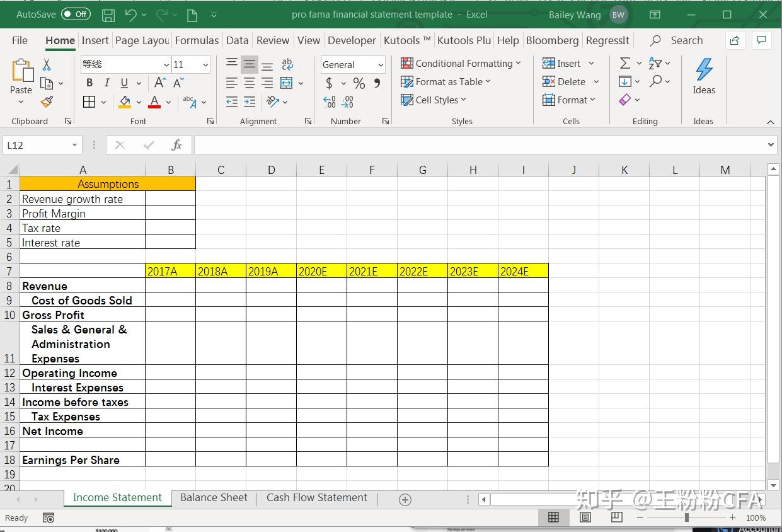The image size is (782, 532).
Task: Open the Balance Sheet sheet tab
Action: click(x=214, y=497)
